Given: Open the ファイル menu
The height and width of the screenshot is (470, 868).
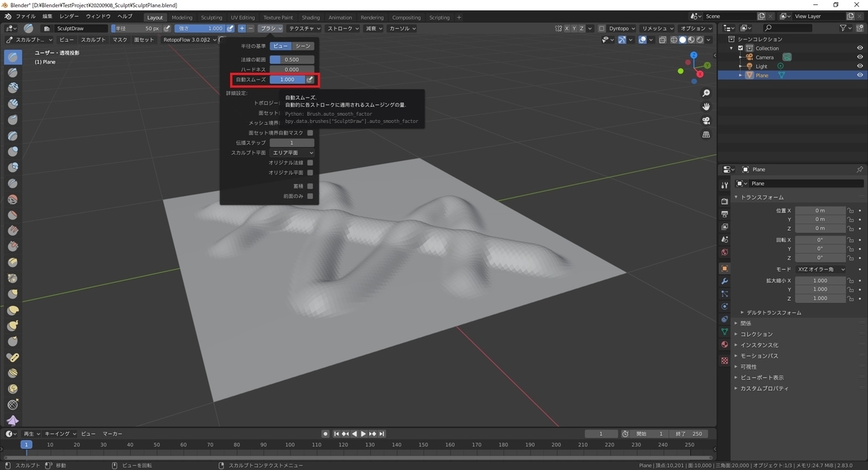Looking at the screenshot, I should pyautogui.click(x=25, y=16).
